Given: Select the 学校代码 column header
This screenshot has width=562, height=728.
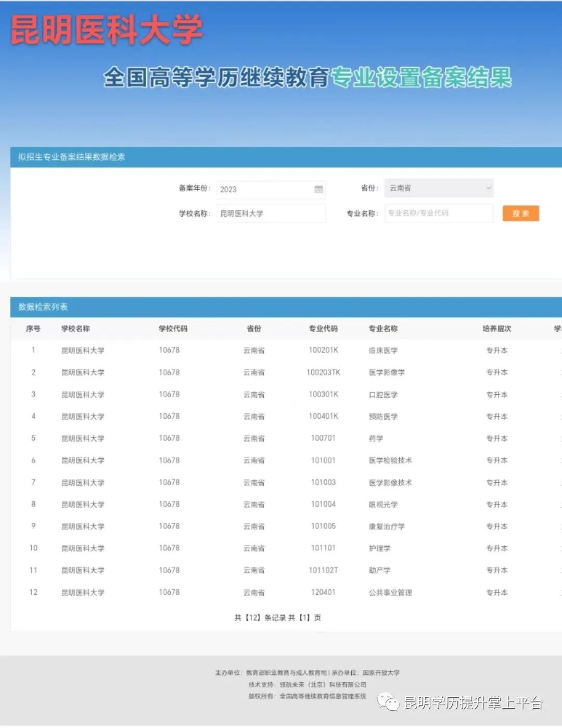Looking at the screenshot, I should [x=173, y=329].
